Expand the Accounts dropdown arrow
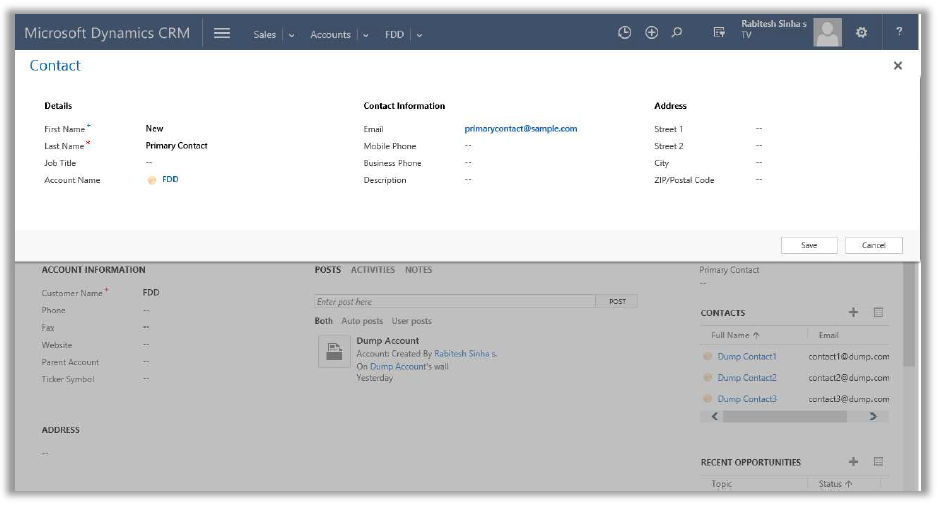Image resolution: width=950 pixels, height=514 pixels. pos(365,35)
